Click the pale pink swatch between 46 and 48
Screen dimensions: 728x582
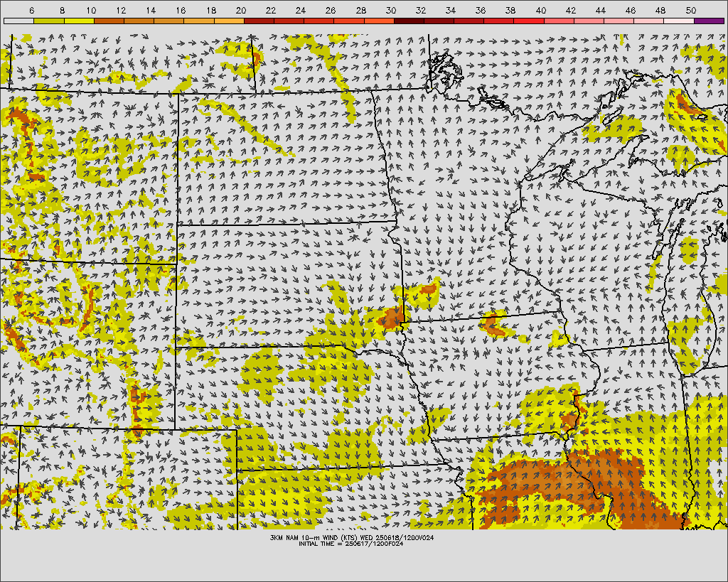tap(649, 21)
